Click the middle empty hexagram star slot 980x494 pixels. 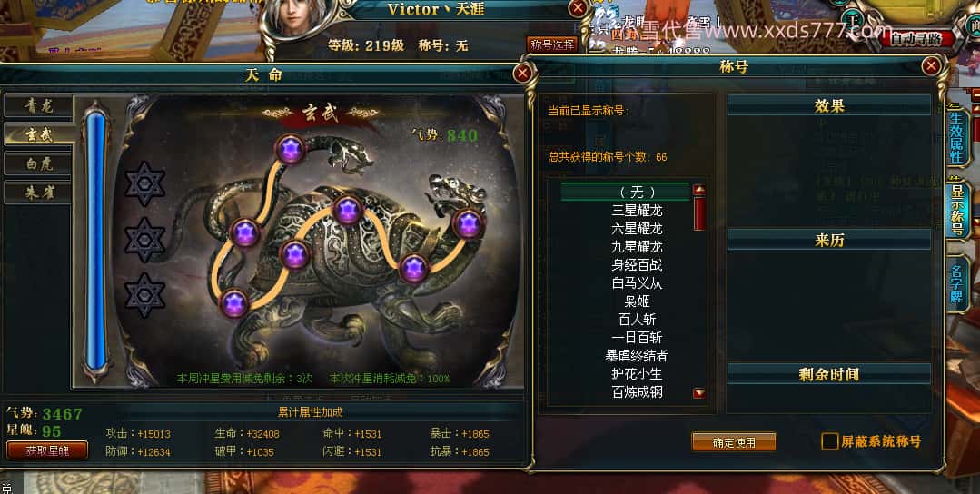coord(145,240)
